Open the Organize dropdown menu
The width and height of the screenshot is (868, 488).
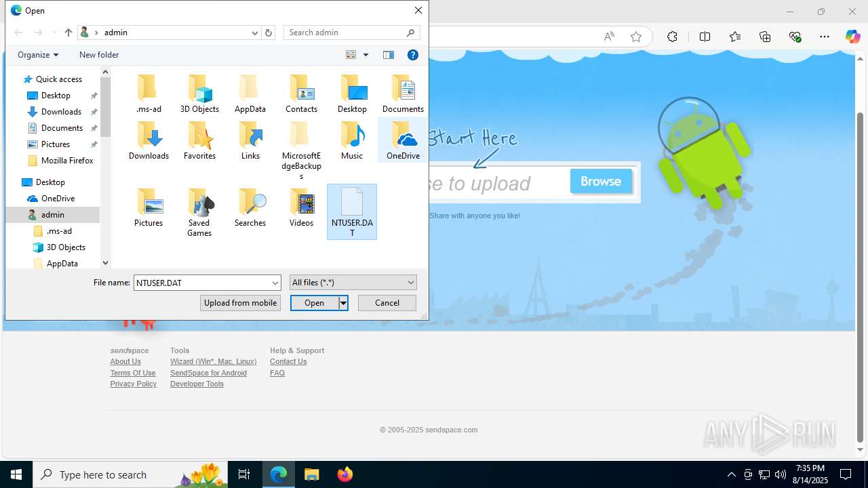coord(38,55)
